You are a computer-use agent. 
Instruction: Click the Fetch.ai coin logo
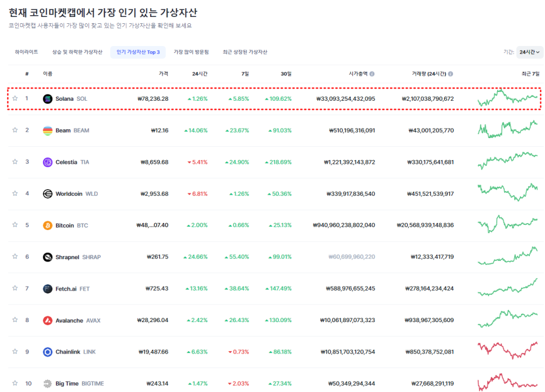click(x=48, y=289)
